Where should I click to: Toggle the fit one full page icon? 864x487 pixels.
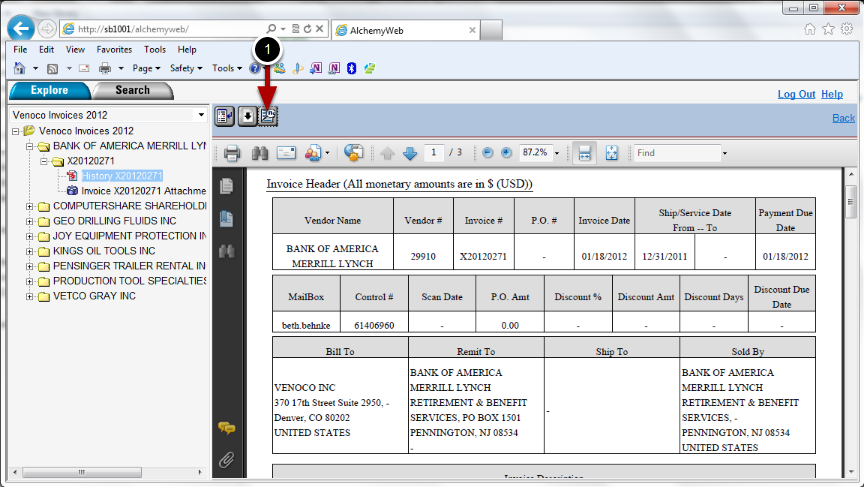tap(612, 153)
